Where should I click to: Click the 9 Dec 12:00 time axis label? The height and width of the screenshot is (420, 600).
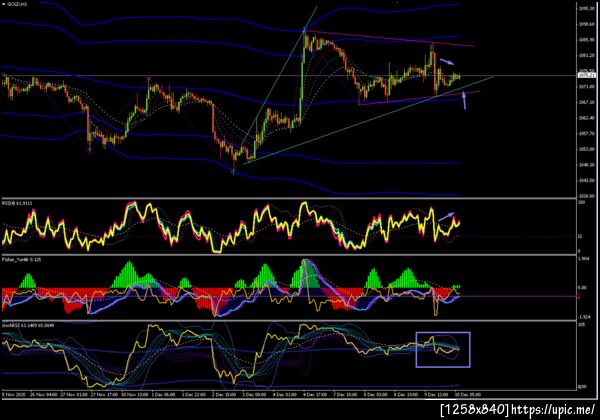click(x=436, y=394)
